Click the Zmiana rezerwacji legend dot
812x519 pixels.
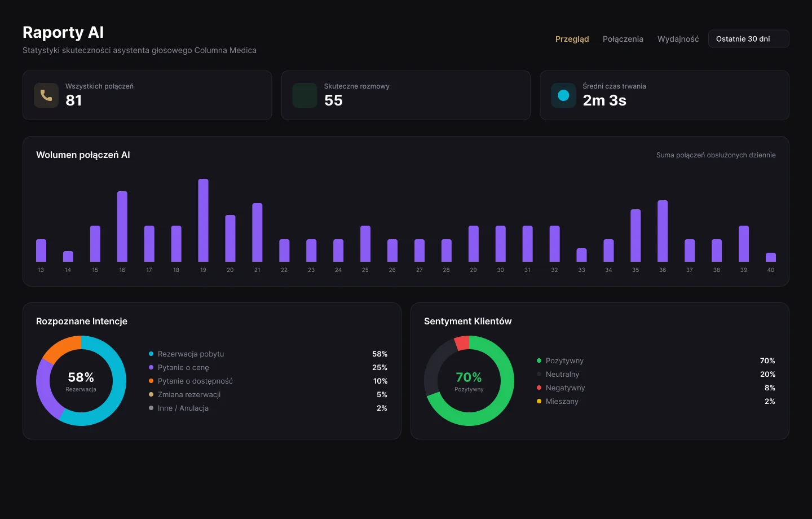point(151,394)
